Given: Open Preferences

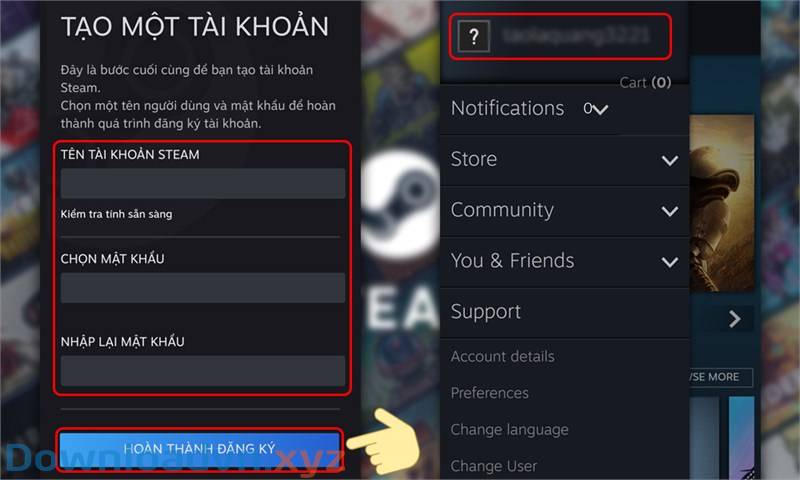Looking at the screenshot, I should coord(490,393).
